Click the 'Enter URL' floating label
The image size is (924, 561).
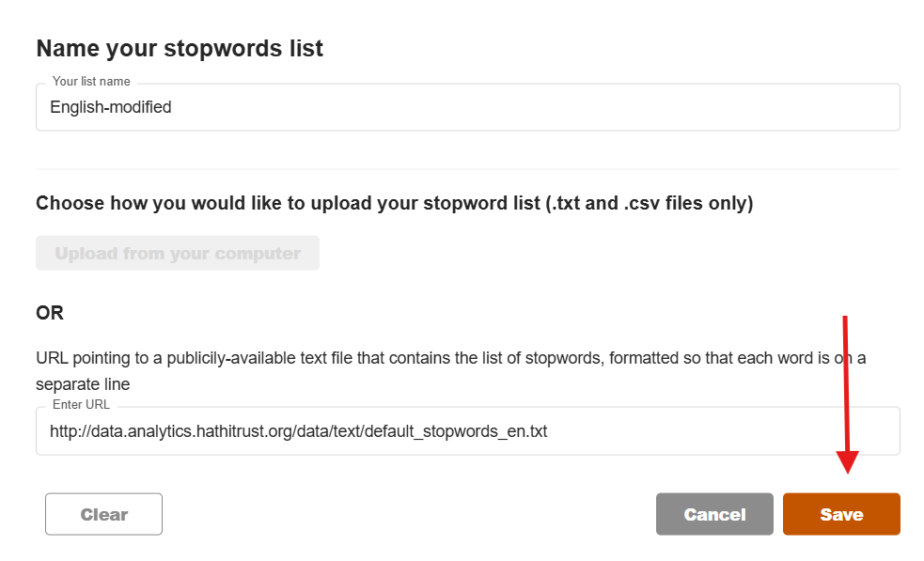81,405
